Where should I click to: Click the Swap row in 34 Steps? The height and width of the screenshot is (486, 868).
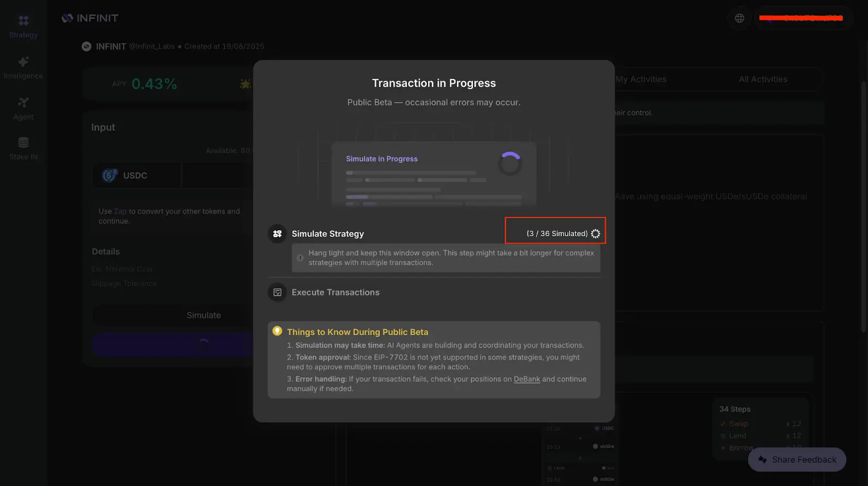coord(761,424)
